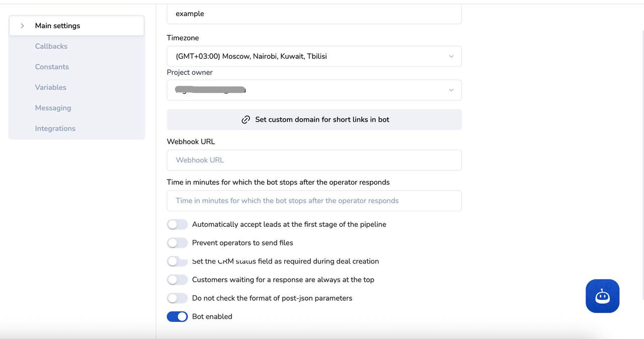The height and width of the screenshot is (339, 644).
Task: Go to the Constants section
Action: [52, 67]
